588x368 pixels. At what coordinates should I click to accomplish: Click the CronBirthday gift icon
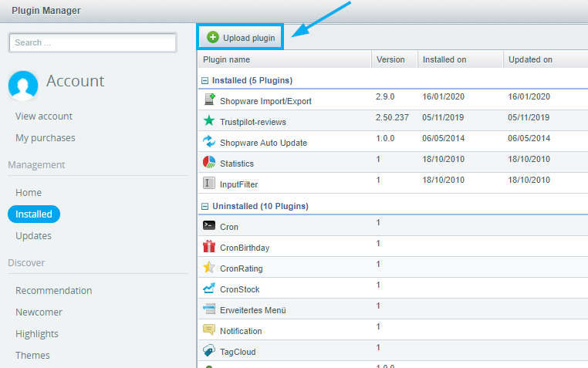(209, 246)
